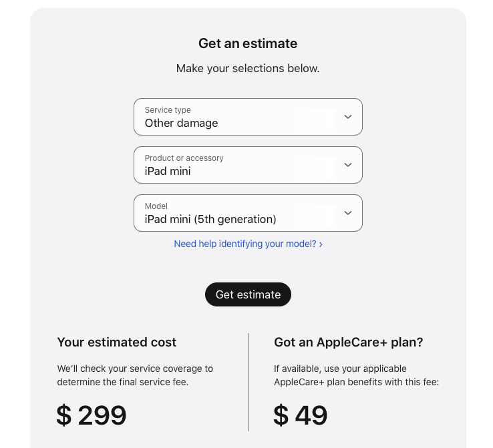Click the Model dropdown chevron arrow
Viewport: 493px width, 448px height.
pyautogui.click(x=348, y=213)
